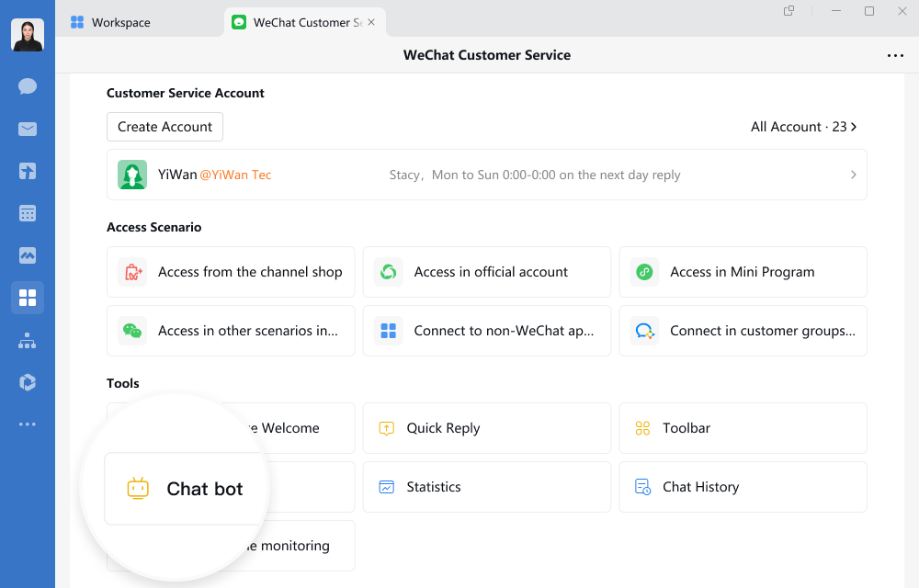Open Access in other scenarios in WeChat

[x=231, y=331]
